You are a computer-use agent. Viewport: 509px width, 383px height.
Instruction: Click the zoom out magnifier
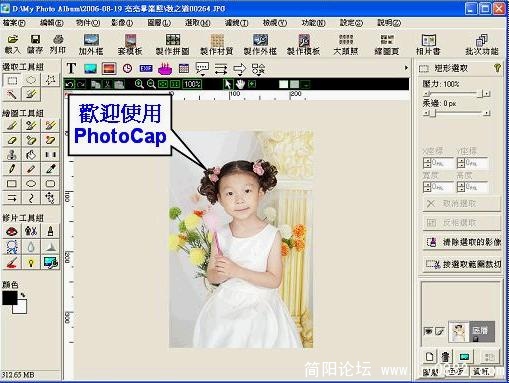click(x=151, y=84)
